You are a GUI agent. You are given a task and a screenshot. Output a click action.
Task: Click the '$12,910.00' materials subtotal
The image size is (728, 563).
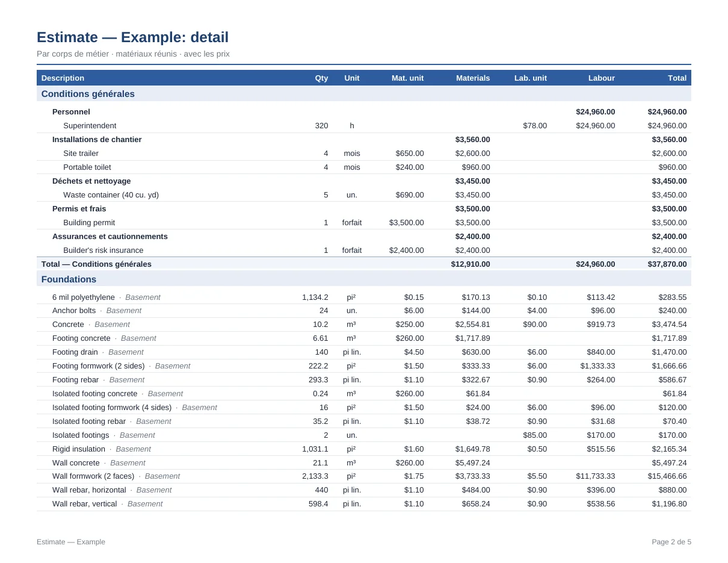coord(470,264)
